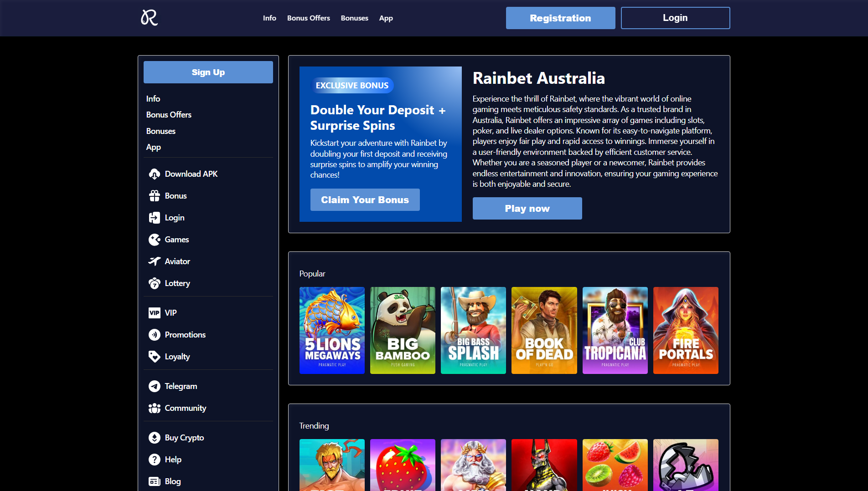Open Bonuses in the sidebar menu
This screenshot has height=491, width=868.
click(161, 131)
